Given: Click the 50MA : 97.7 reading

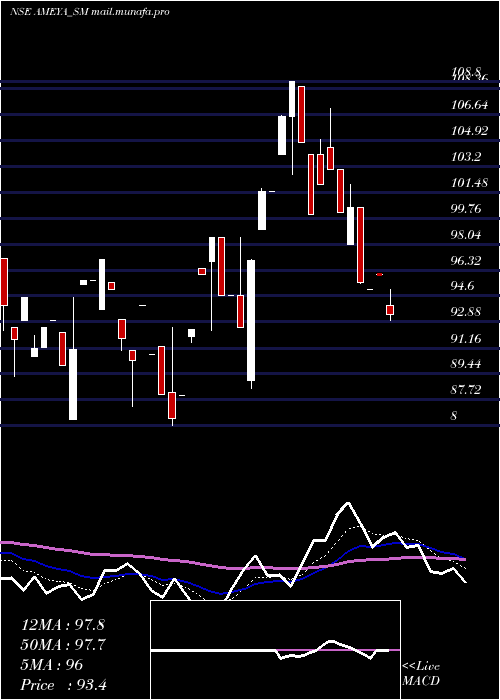Looking at the screenshot, I should click(63, 645).
